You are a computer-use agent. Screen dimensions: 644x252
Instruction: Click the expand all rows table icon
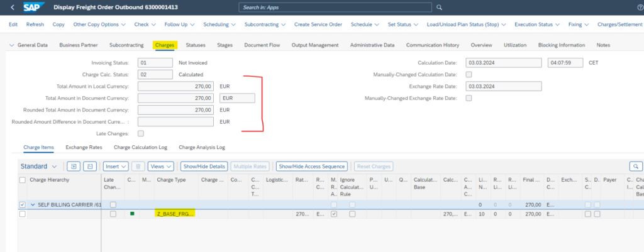74,166
